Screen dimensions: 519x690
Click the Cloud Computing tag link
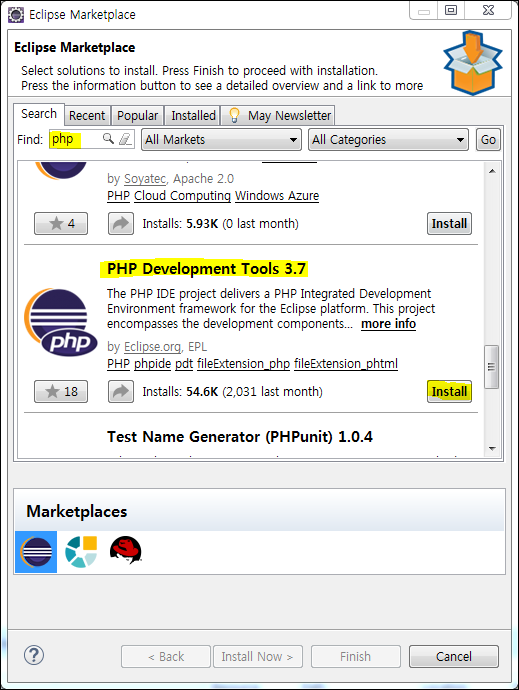click(x=182, y=196)
